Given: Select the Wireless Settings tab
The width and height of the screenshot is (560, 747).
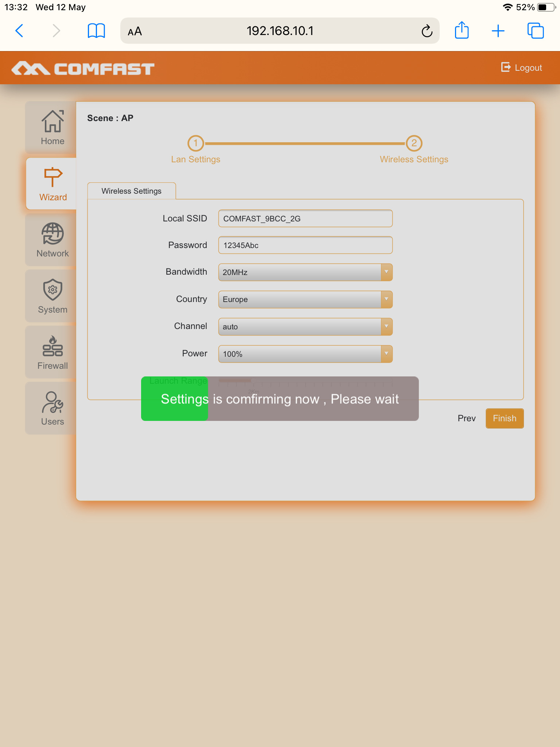Looking at the screenshot, I should point(131,191).
